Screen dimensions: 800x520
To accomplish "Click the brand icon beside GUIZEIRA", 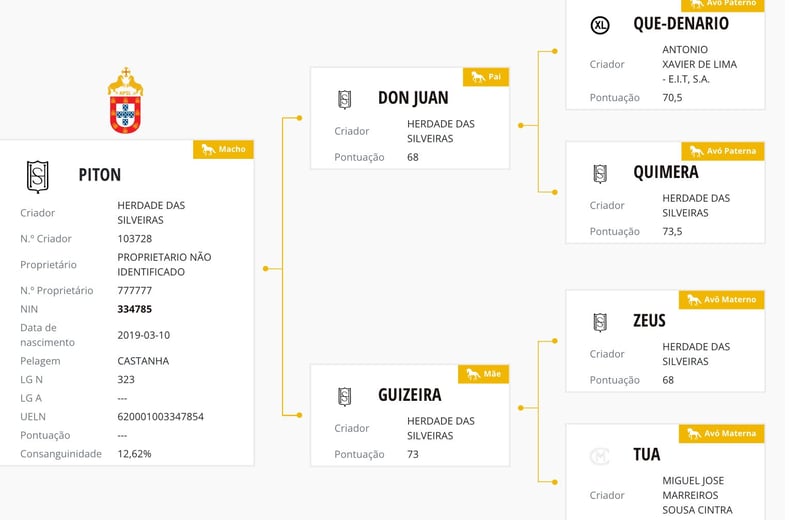I will [344, 396].
